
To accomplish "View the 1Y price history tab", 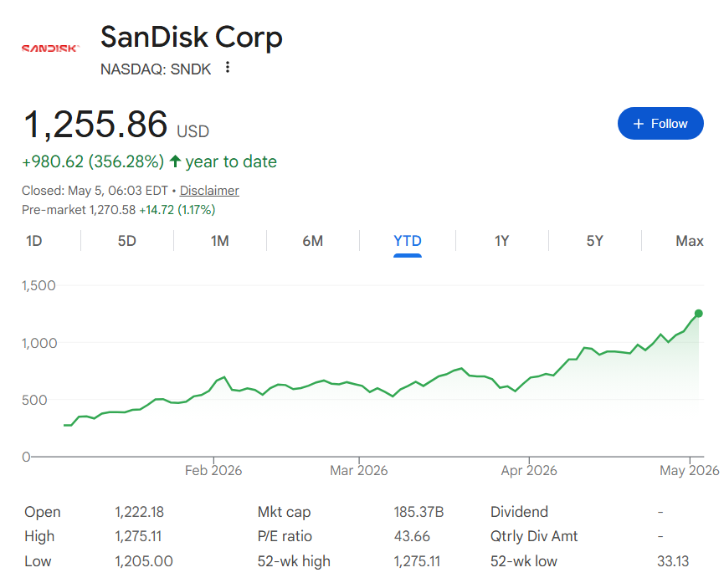I will [x=502, y=241].
